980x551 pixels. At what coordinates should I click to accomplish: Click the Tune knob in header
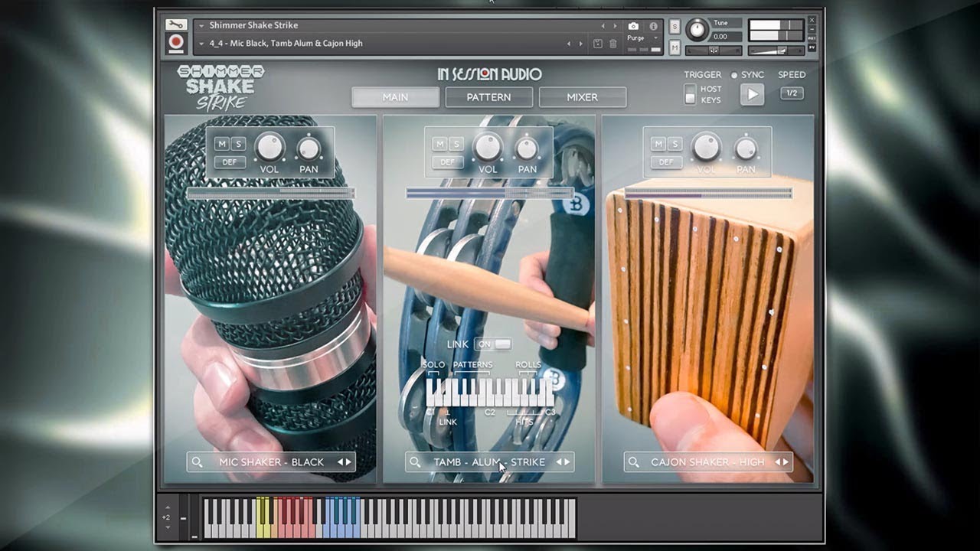tap(697, 30)
